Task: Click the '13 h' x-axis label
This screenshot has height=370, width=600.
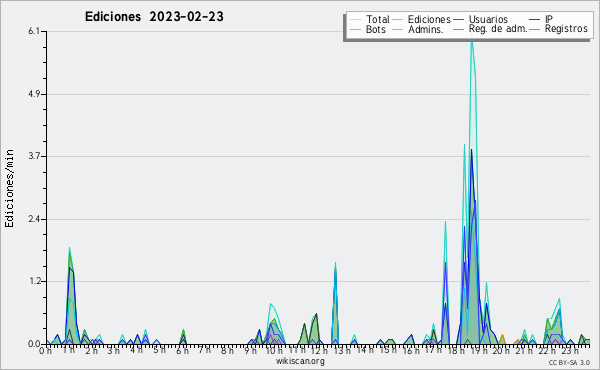Action: coord(342,350)
